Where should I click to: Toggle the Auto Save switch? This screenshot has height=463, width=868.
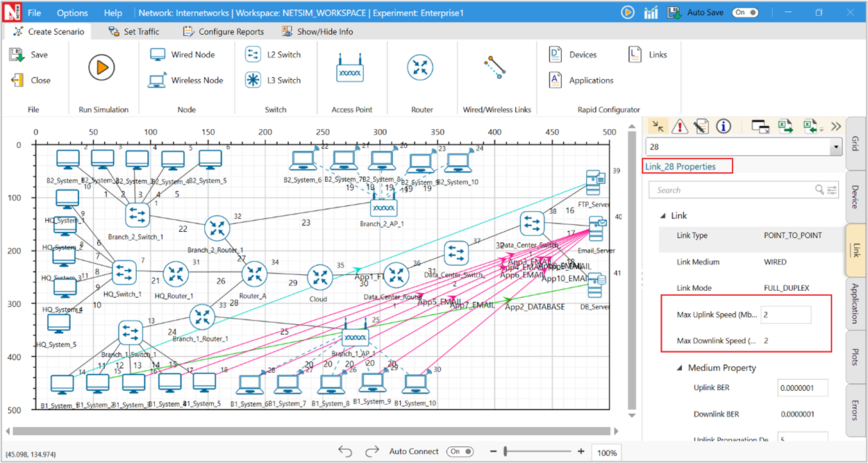click(x=744, y=12)
